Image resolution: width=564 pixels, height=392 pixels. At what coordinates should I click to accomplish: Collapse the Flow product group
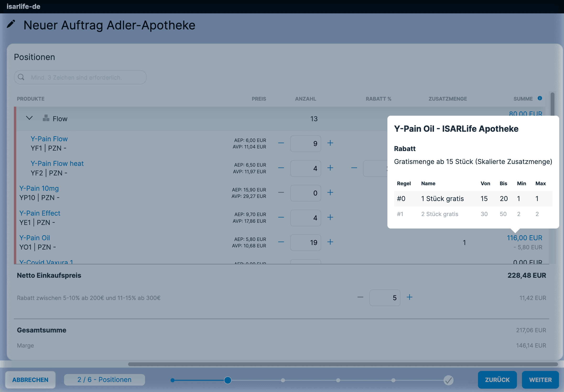29,118
